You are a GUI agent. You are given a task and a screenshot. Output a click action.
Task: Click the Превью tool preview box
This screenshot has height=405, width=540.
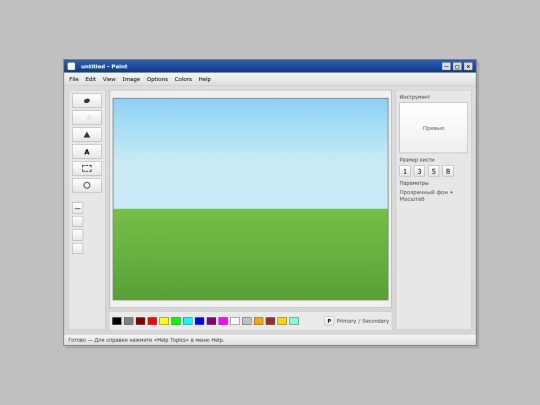pos(434,128)
